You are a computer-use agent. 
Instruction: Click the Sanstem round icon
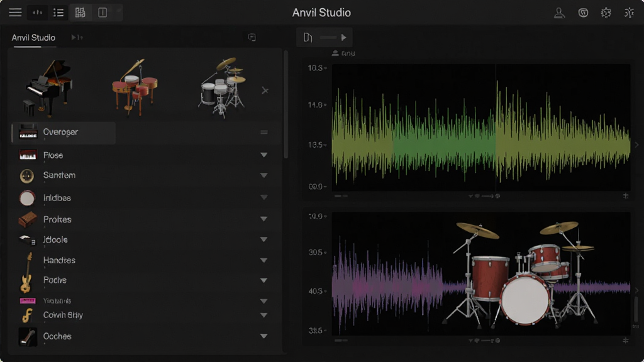27,176
